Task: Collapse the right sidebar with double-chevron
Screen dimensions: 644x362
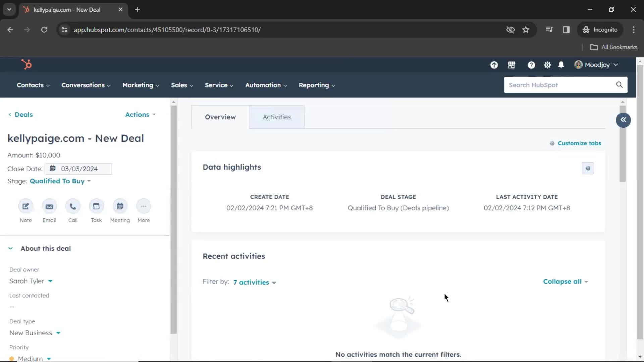Action: point(623,120)
